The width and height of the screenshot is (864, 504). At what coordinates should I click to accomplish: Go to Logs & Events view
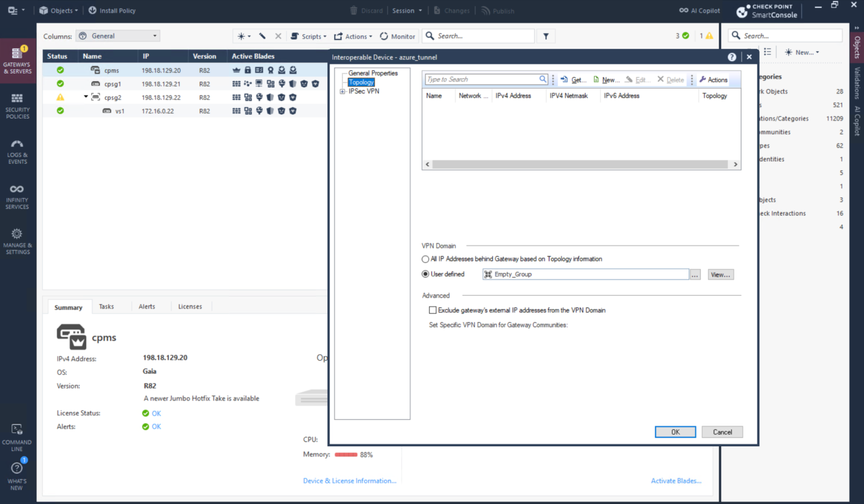pyautogui.click(x=17, y=151)
